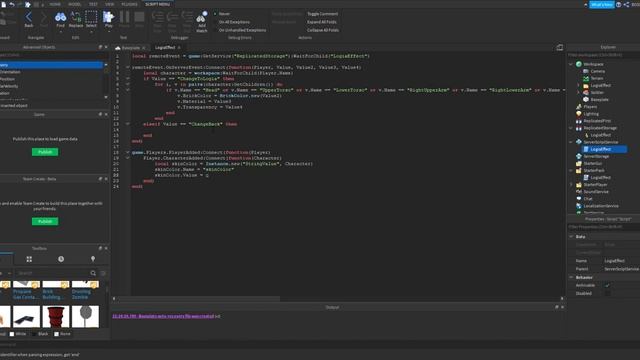Open the toolbox recent clock tab

click(x=61, y=259)
